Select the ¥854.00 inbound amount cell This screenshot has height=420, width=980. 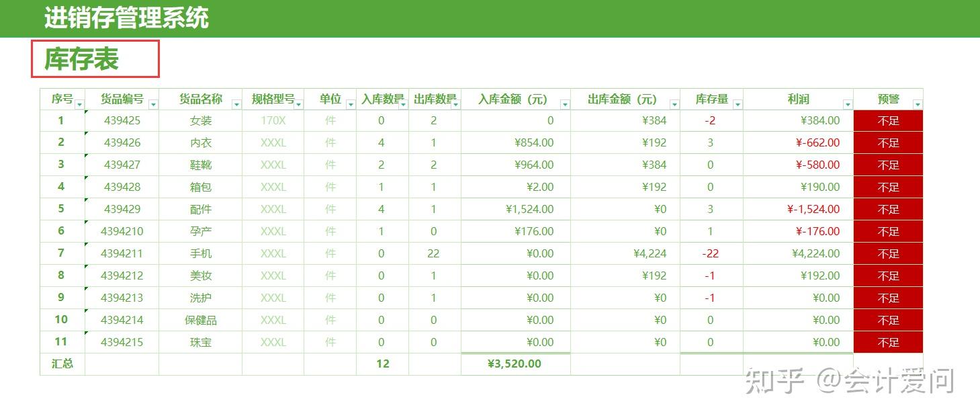516,142
